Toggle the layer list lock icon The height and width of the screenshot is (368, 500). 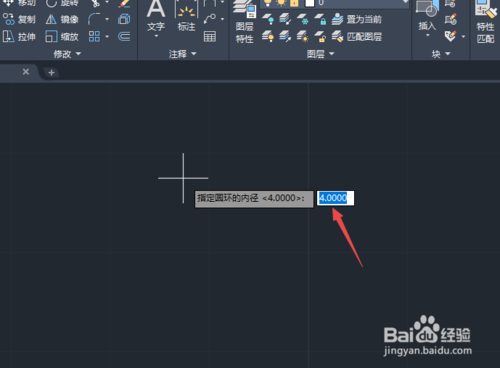294,3
